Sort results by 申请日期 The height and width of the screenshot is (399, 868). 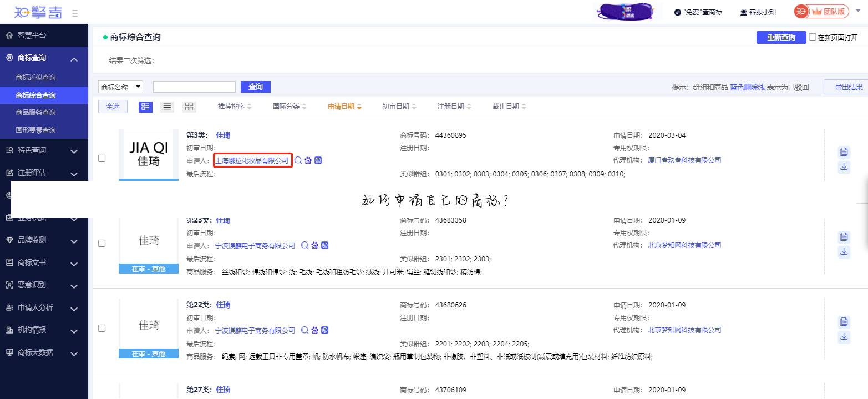tap(344, 107)
